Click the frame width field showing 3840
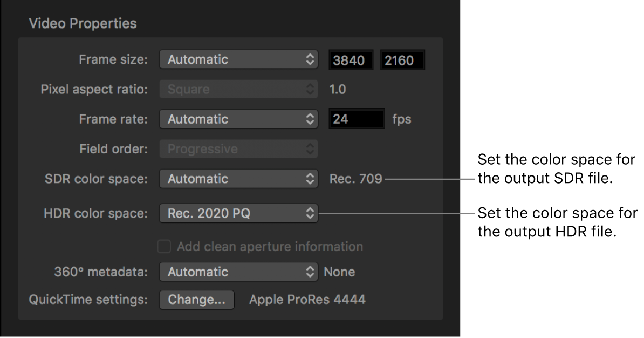The image size is (644, 338). [x=351, y=60]
